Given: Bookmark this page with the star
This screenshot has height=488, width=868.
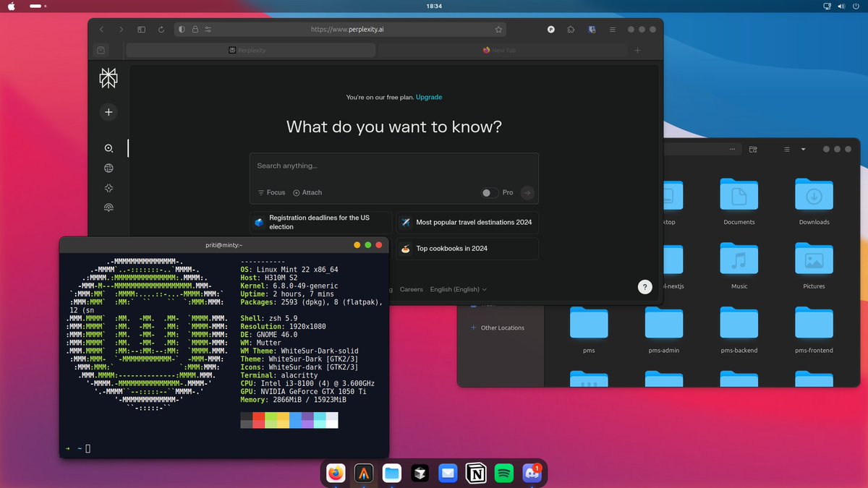Looking at the screenshot, I should 498,30.
